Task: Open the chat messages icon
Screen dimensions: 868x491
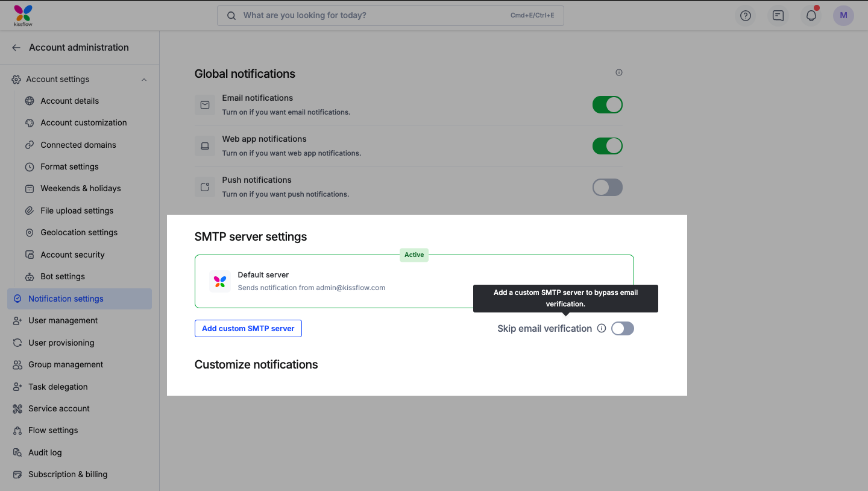Action: (x=778, y=16)
